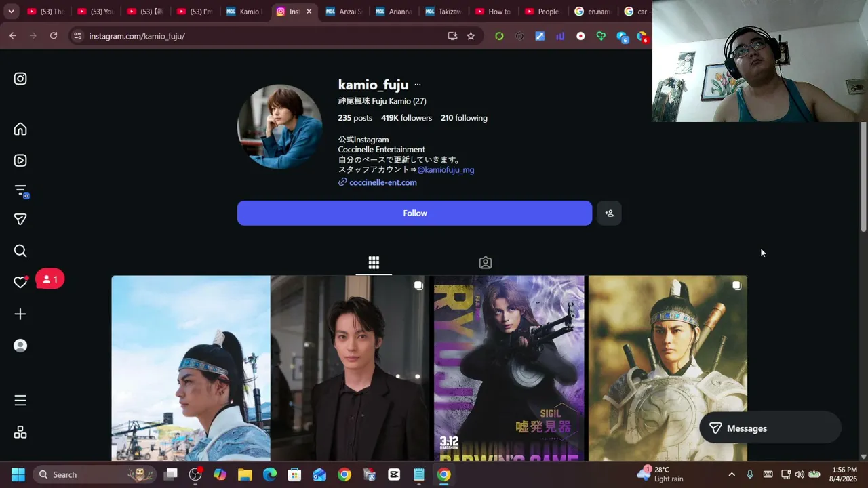The height and width of the screenshot is (488, 868).
Task: View site information icon in address bar
Action: 77,36
